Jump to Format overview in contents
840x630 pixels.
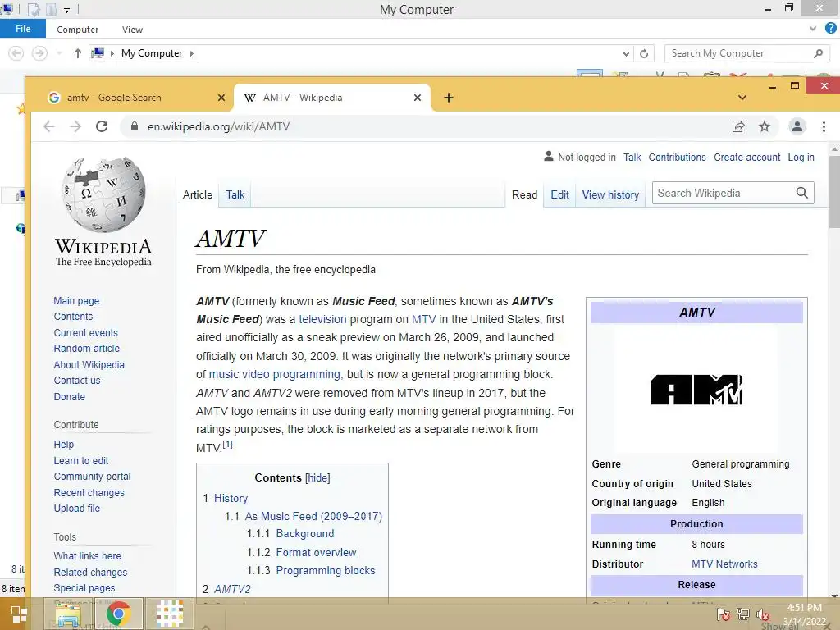point(316,552)
